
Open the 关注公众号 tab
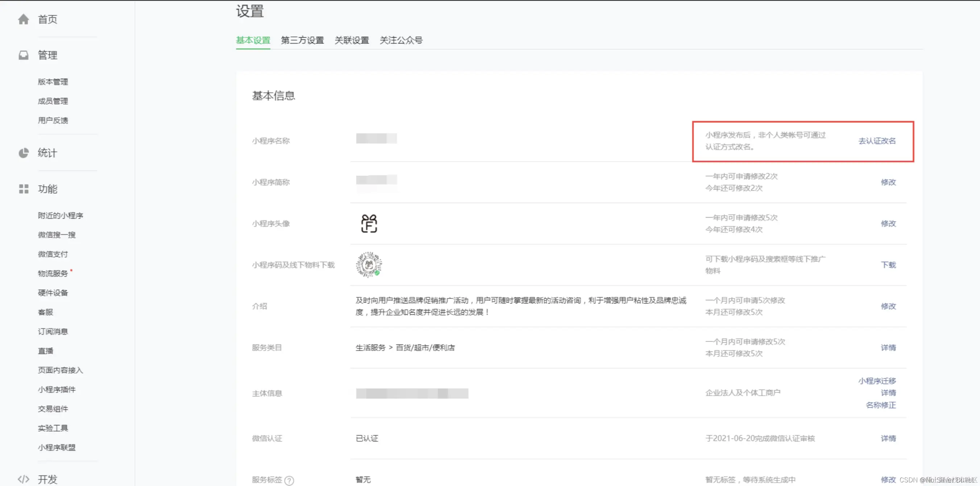pyautogui.click(x=401, y=40)
